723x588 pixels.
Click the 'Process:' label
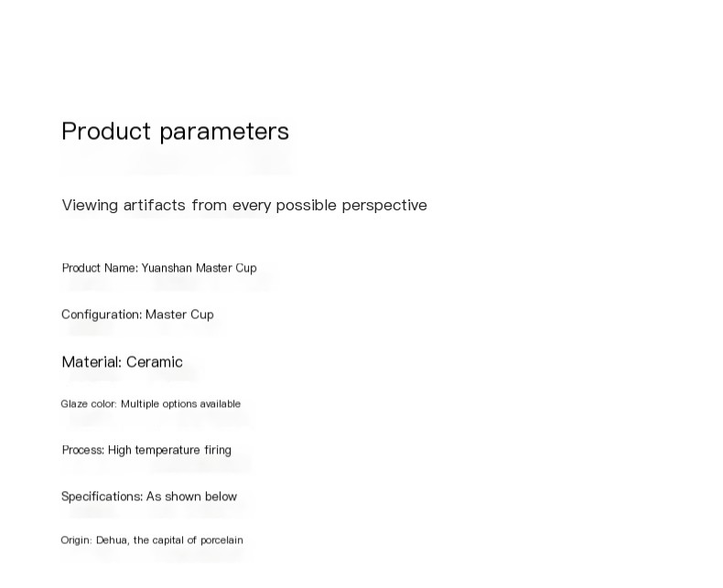point(83,450)
